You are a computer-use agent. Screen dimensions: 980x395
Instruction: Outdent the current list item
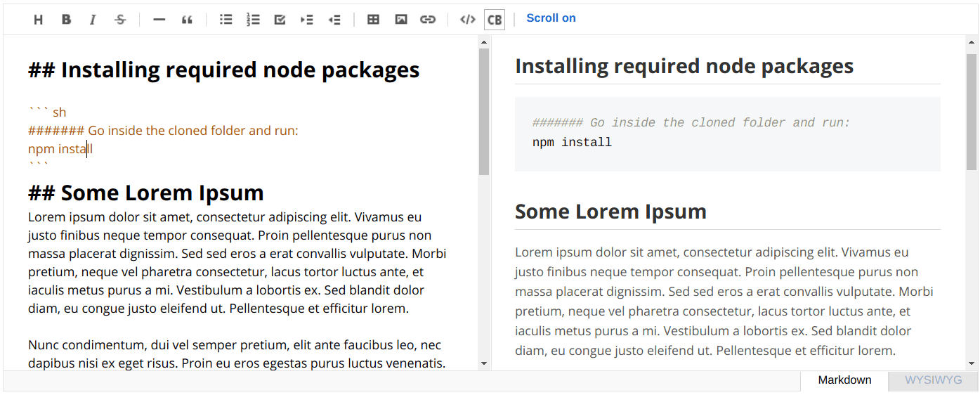[x=334, y=20]
